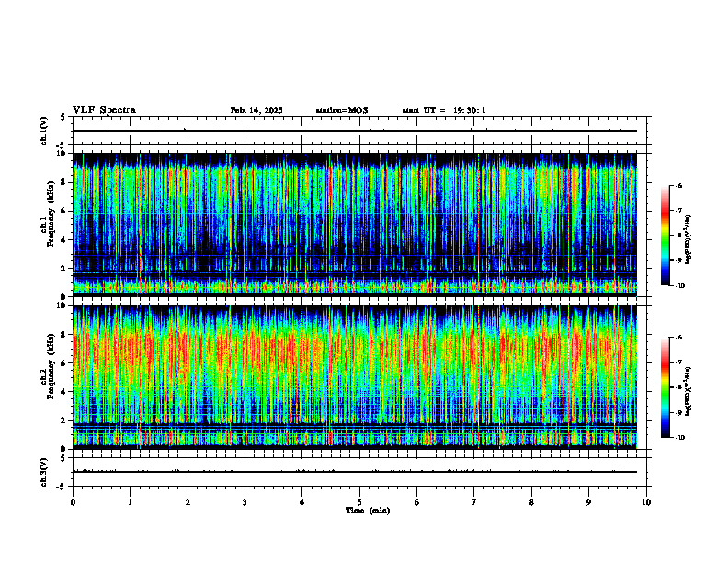Click time axis tick label "2"

[x=188, y=502]
